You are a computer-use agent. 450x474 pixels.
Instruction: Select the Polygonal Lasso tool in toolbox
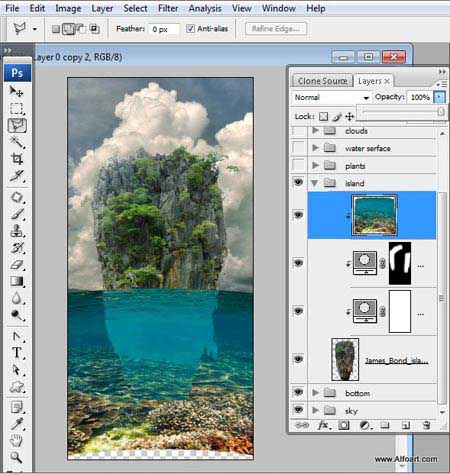pos(17,126)
